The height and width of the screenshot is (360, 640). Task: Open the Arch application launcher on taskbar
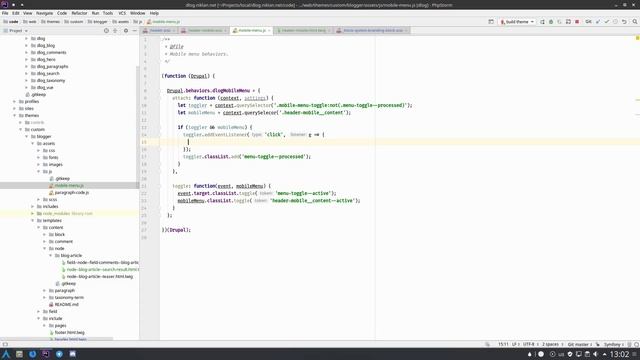click(6, 354)
